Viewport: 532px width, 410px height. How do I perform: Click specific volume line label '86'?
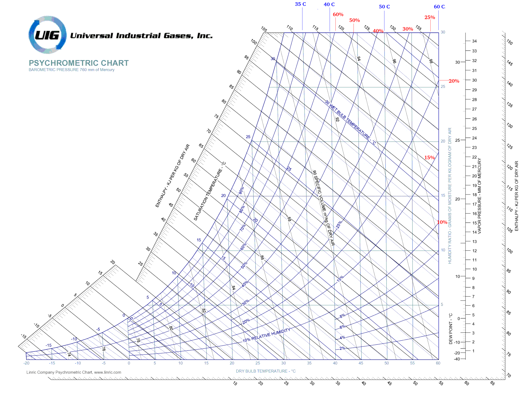pos(262,258)
